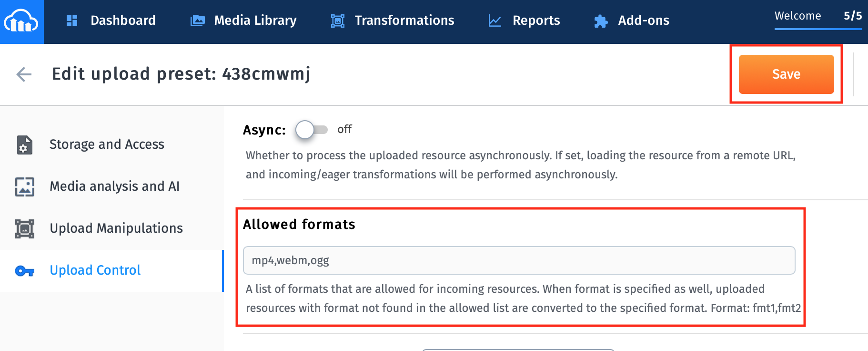Click the Upload Manipulations icon
Viewport: 868px width, 351px height.
[x=25, y=228]
